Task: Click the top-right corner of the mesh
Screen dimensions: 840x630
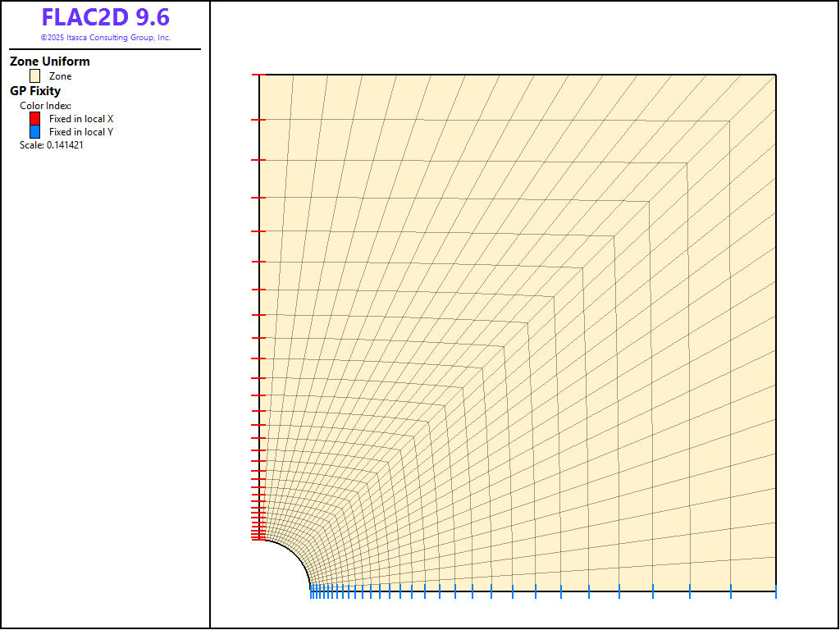Action: click(x=775, y=75)
